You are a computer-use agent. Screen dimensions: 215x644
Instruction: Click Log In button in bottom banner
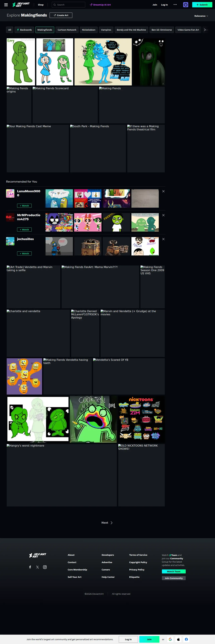pos(128,639)
